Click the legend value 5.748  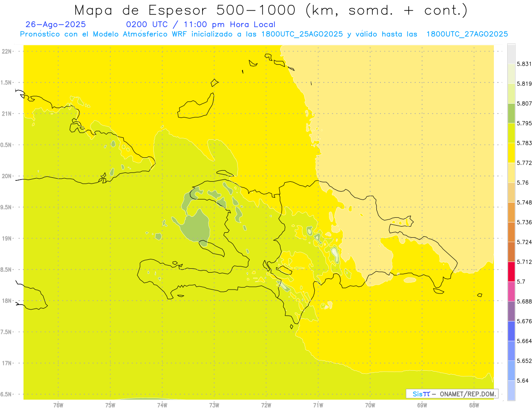524,202
